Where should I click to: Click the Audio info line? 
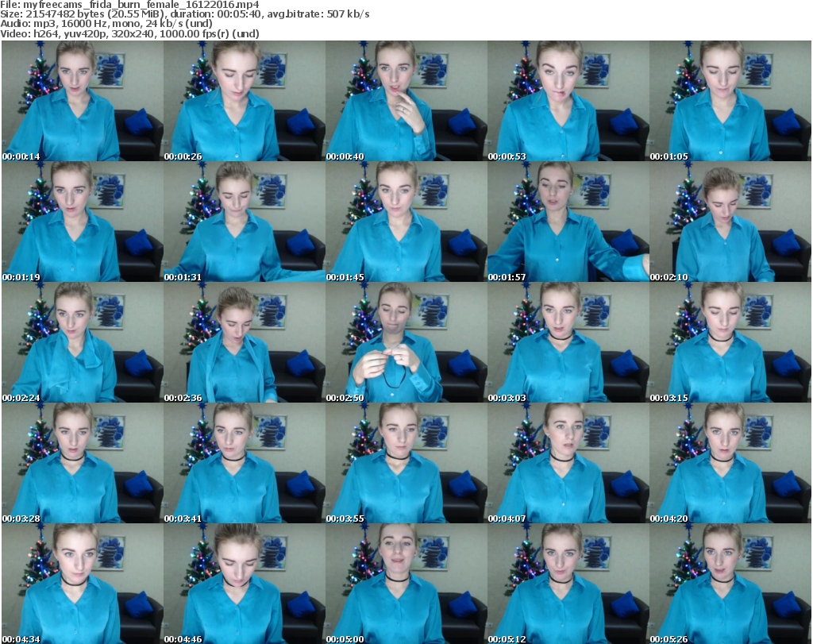point(107,24)
